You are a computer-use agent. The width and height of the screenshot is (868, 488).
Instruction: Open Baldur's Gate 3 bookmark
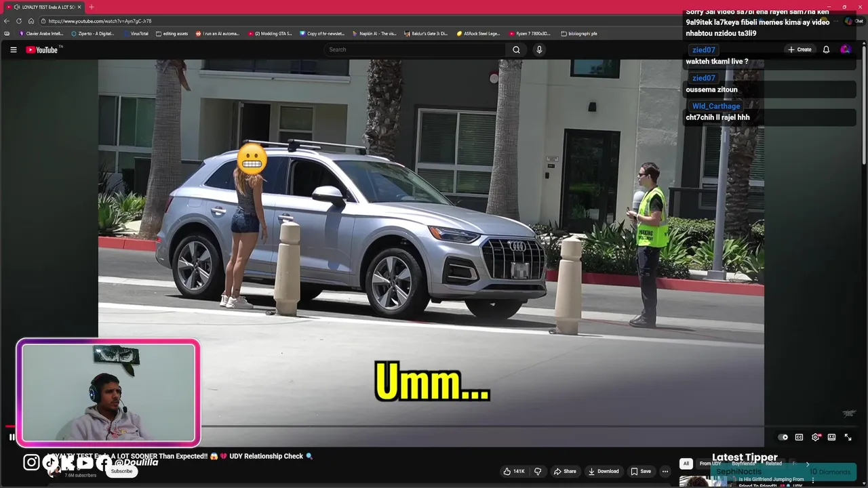(427, 33)
